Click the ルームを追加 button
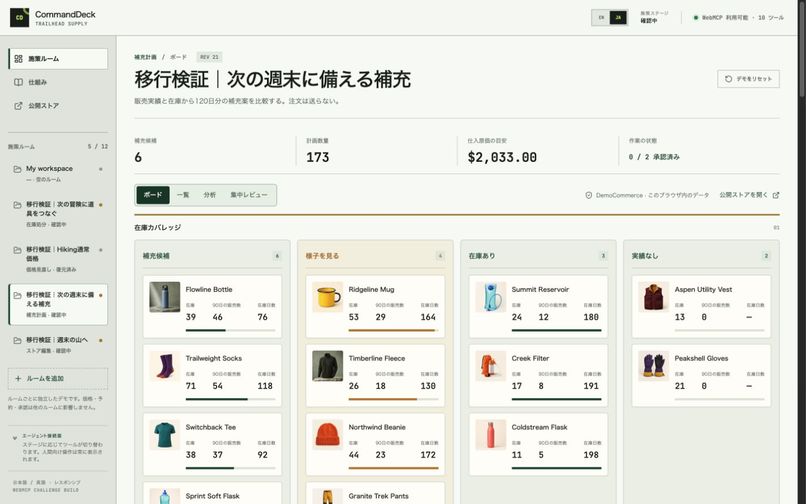The width and height of the screenshot is (806, 504). pyautogui.click(x=58, y=379)
